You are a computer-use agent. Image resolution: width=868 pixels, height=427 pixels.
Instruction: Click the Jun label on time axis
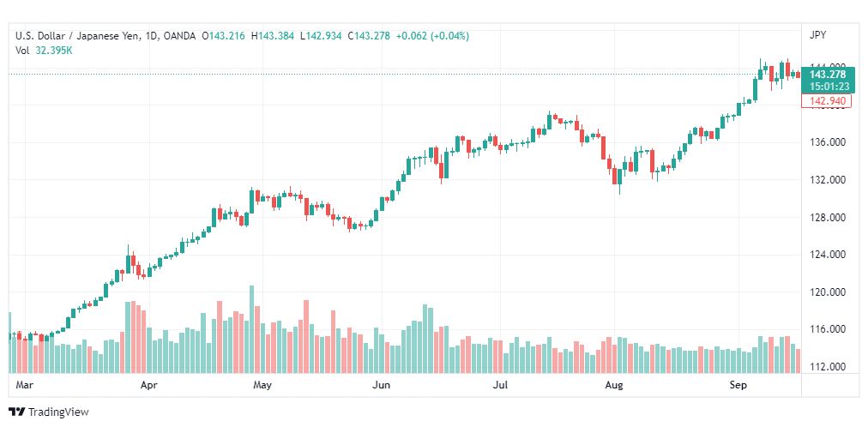pos(383,386)
